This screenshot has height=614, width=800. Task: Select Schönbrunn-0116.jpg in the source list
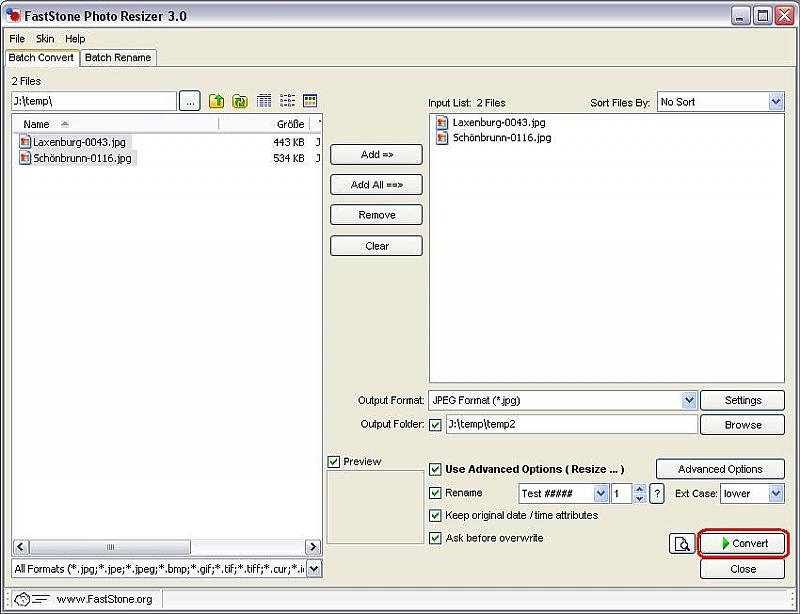[x=82, y=158]
